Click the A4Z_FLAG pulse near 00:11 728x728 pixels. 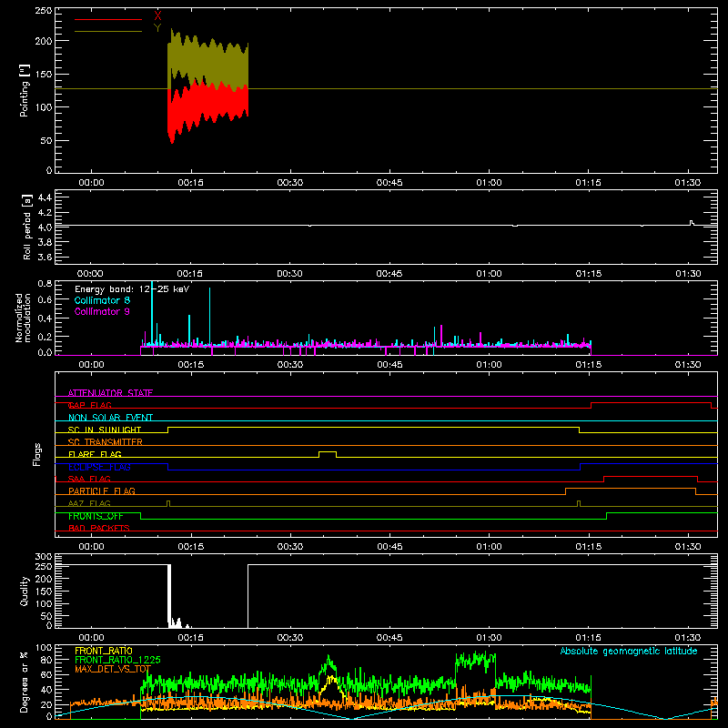(x=168, y=503)
